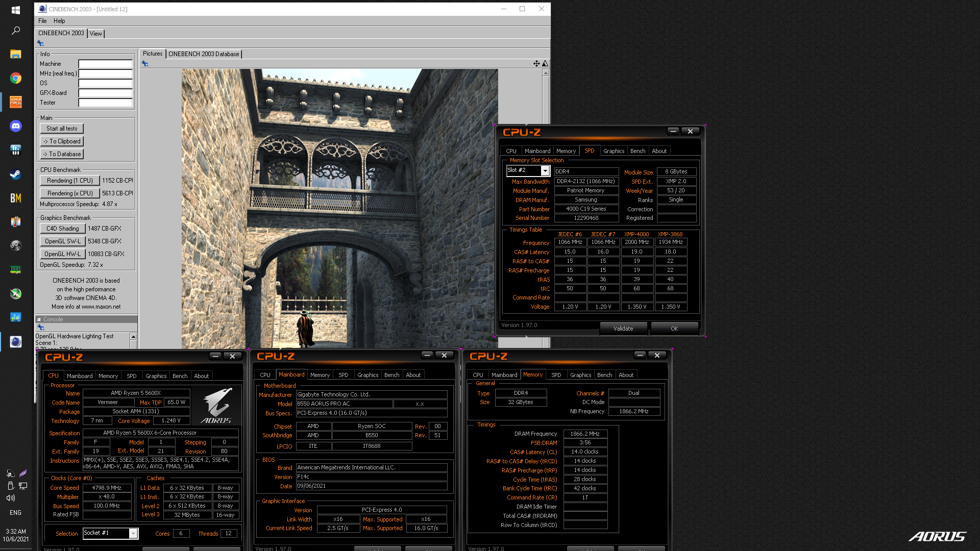Run C4D Shading benchmark

[62, 229]
